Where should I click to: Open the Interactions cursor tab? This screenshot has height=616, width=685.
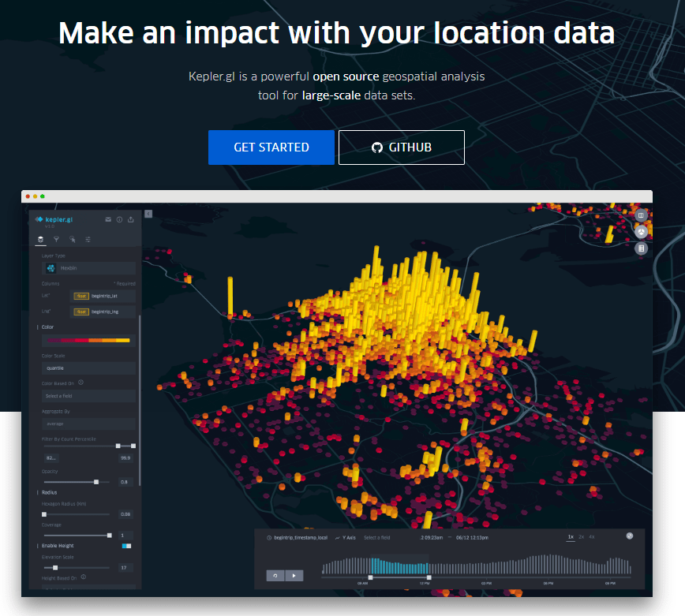(x=73, y=238)
